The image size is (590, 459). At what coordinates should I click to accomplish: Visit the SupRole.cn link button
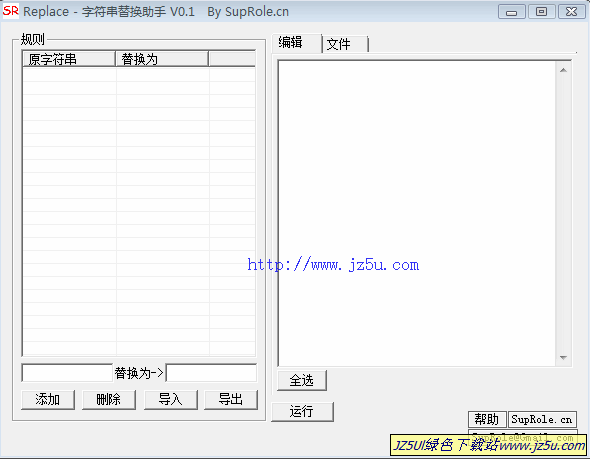click(x=542, y=419)
